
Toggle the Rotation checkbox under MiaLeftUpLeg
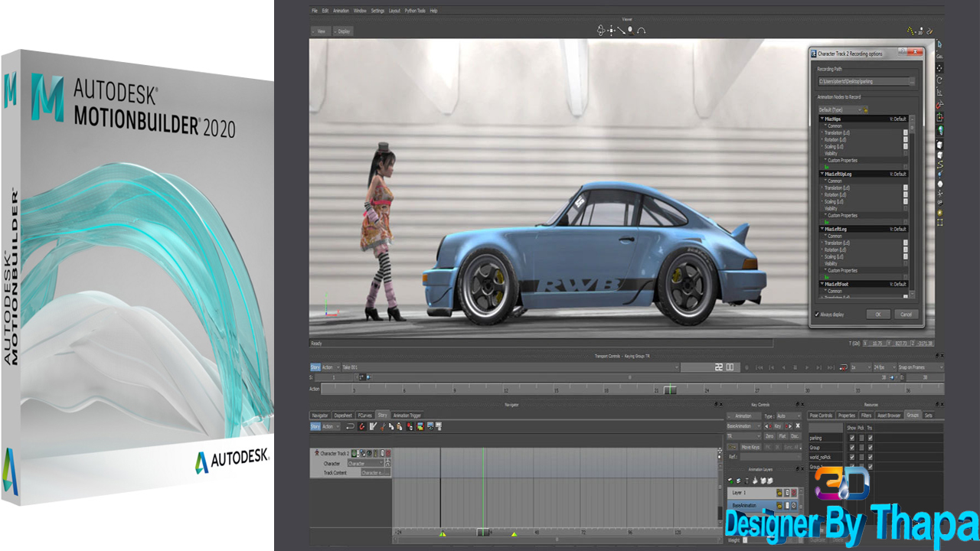point(906,194)
